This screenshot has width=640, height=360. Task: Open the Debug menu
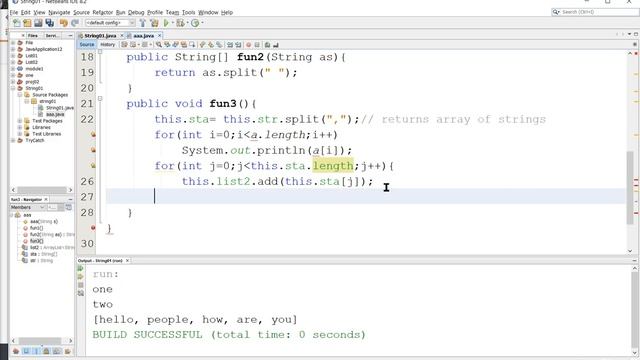tap(136, 12)
